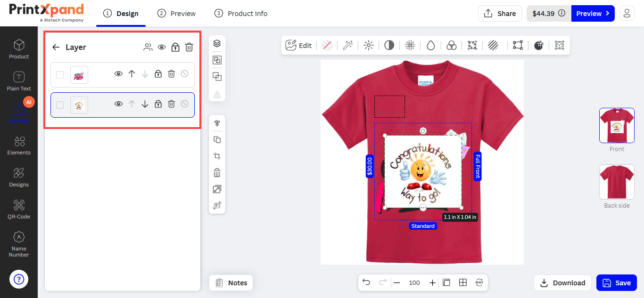This screenshot has height=298, width=644.
Task: Tick the checkbox of the selected second layer
Action: (x=60, y=105)
